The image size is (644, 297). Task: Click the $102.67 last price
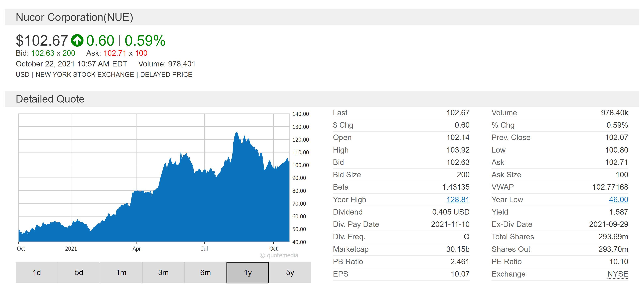42,41
